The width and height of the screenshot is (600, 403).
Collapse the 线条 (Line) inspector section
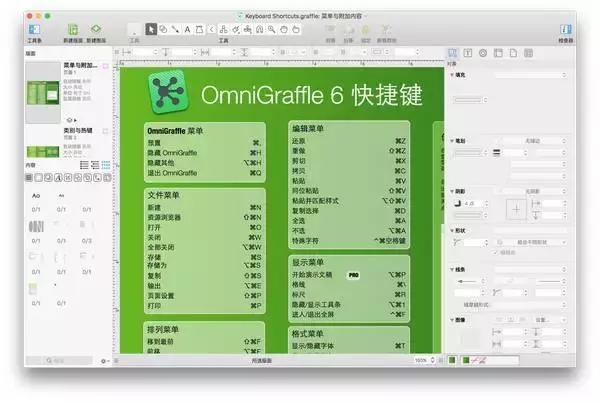click(452, 269)
